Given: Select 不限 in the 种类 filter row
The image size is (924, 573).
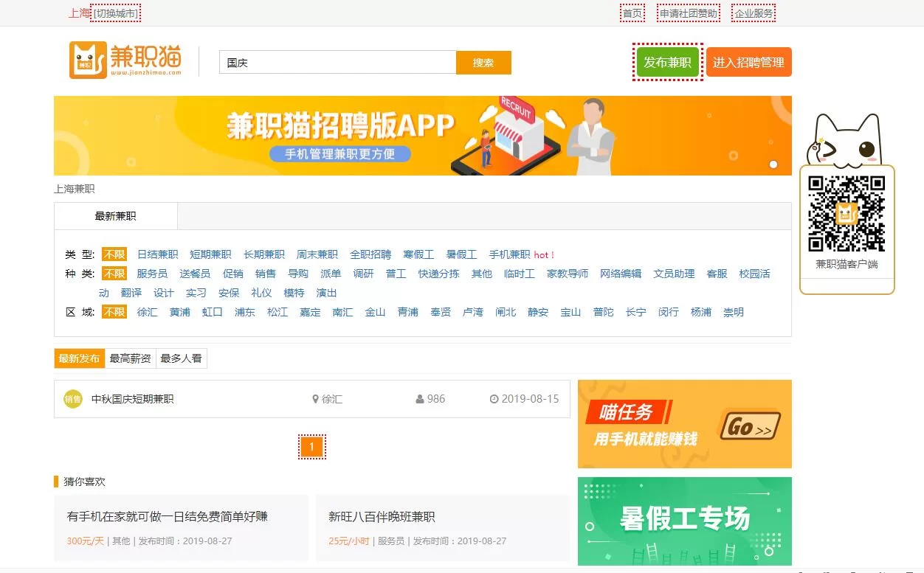Looking at the screenshot, I should 114,274.
